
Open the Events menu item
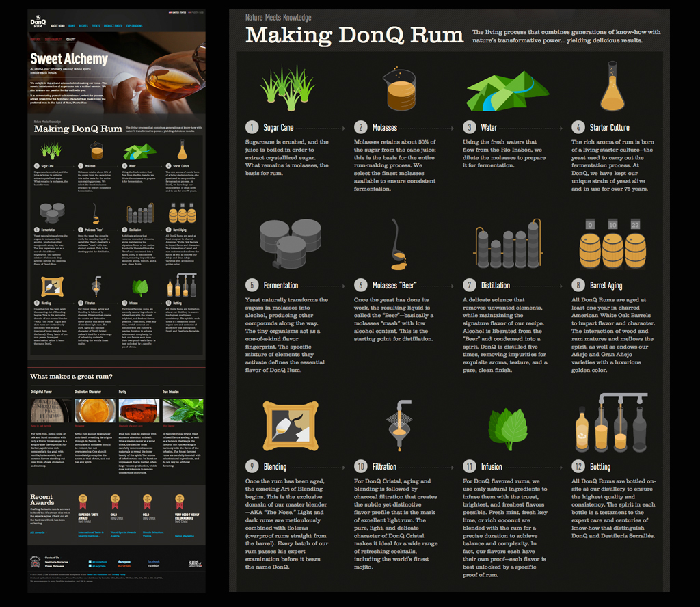[96, 26]
